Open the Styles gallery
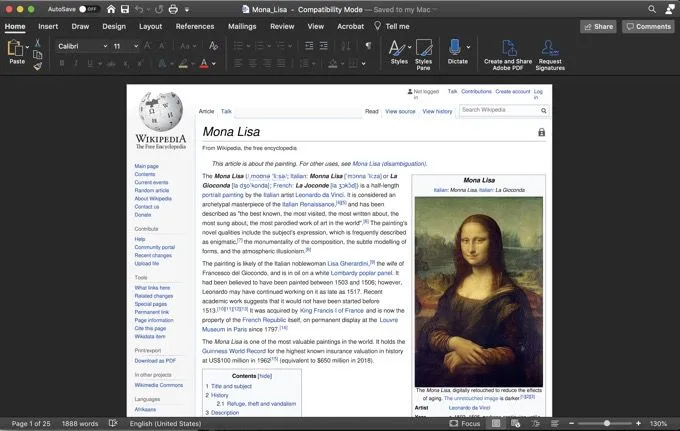This screenshot has width=680, height=431. tap(399, 52)
